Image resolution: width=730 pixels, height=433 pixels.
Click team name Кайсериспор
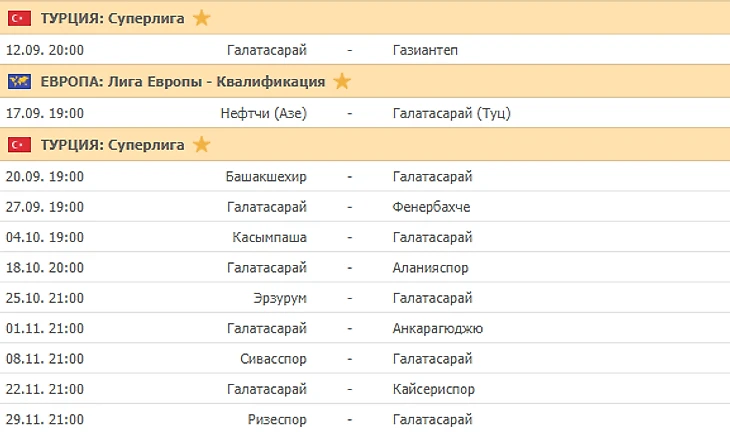435,389
